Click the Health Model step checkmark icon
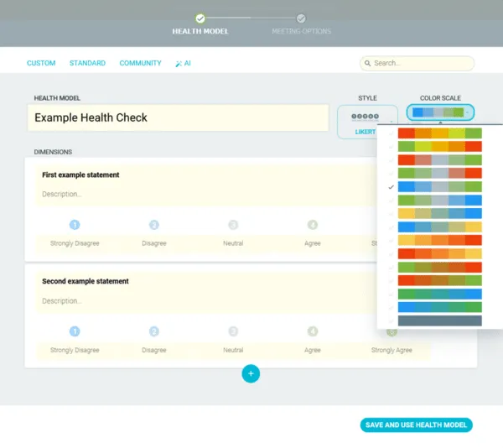 (200, 18)
